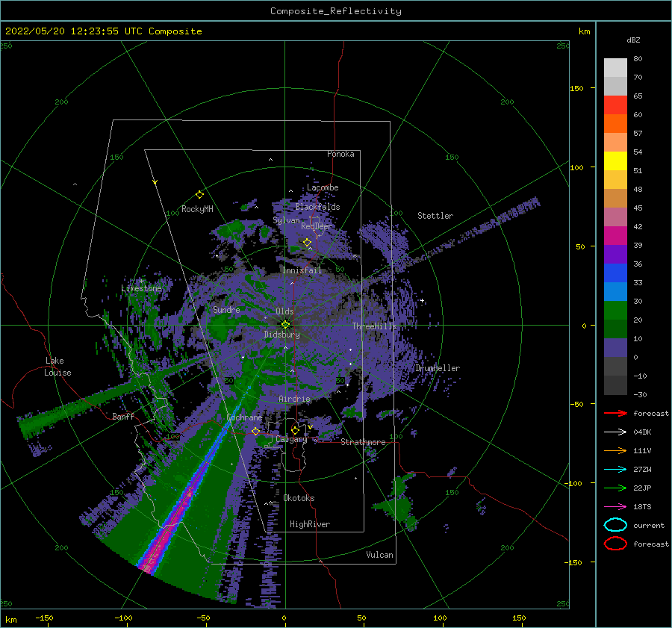Click the yellow diamond marker beside RockyMH

point(199,195)
